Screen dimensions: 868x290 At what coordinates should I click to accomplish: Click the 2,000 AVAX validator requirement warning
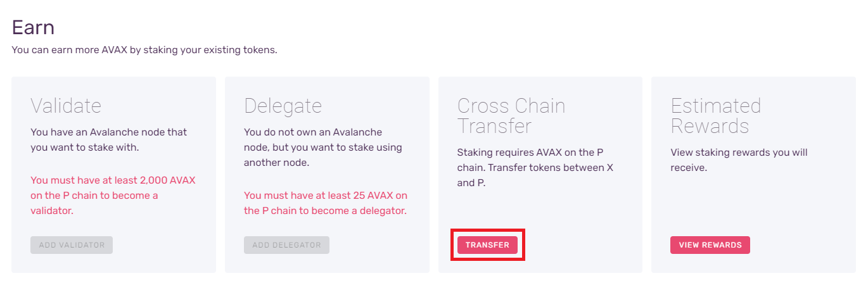coord(113,195)
